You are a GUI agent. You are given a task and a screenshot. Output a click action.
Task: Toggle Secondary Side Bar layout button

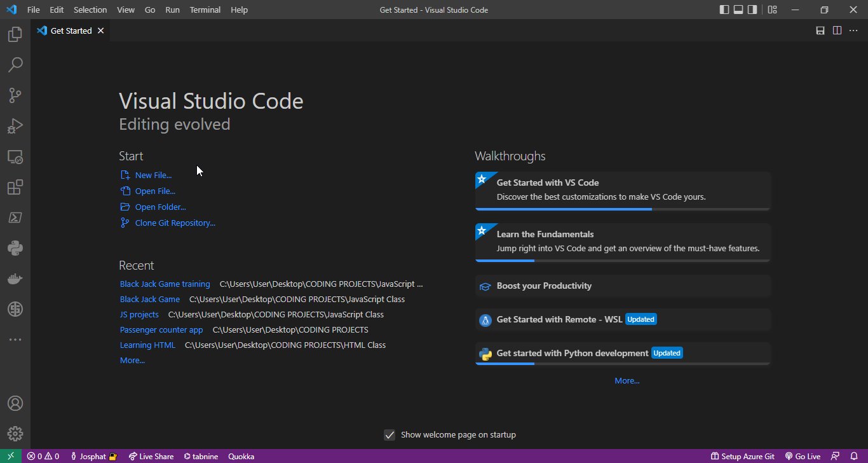(752, 10)
